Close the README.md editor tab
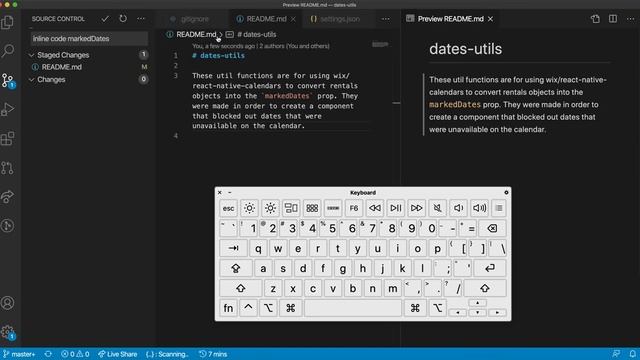The height and width of the screenshot is (360, 640). coord(293,19)
